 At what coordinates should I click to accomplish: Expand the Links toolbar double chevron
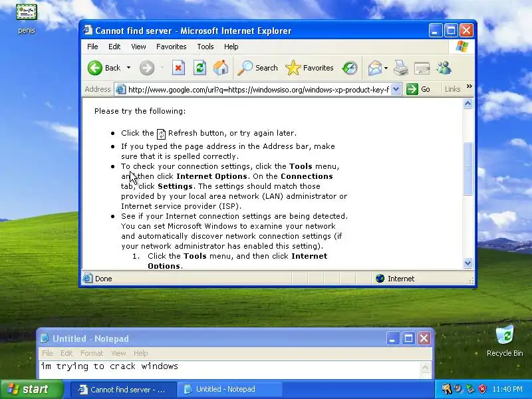tap(469, 86)
